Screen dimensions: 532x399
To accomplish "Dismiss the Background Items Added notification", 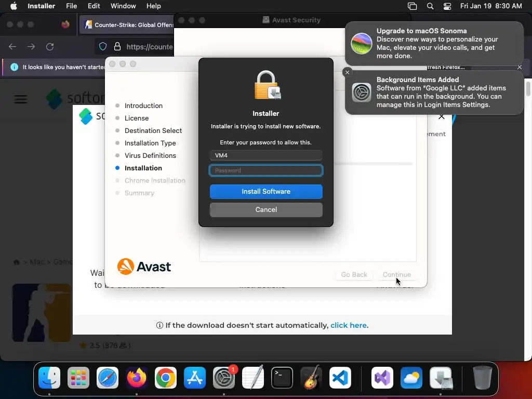I will point(347,72).
